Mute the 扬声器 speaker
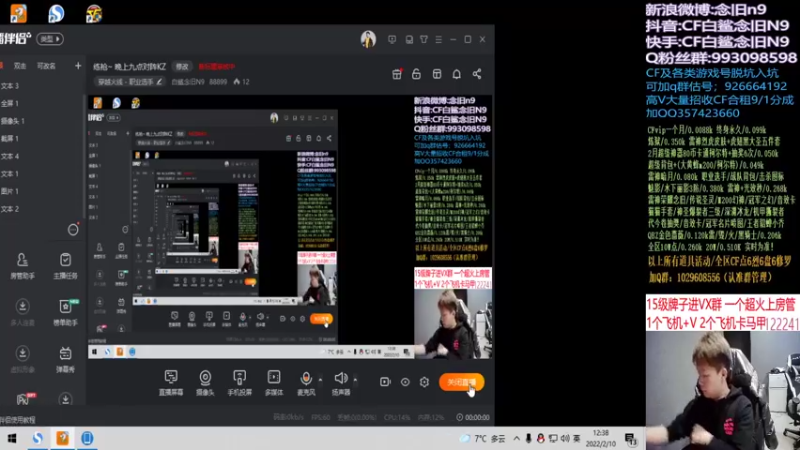800x450 pixels. click(341, 383)
